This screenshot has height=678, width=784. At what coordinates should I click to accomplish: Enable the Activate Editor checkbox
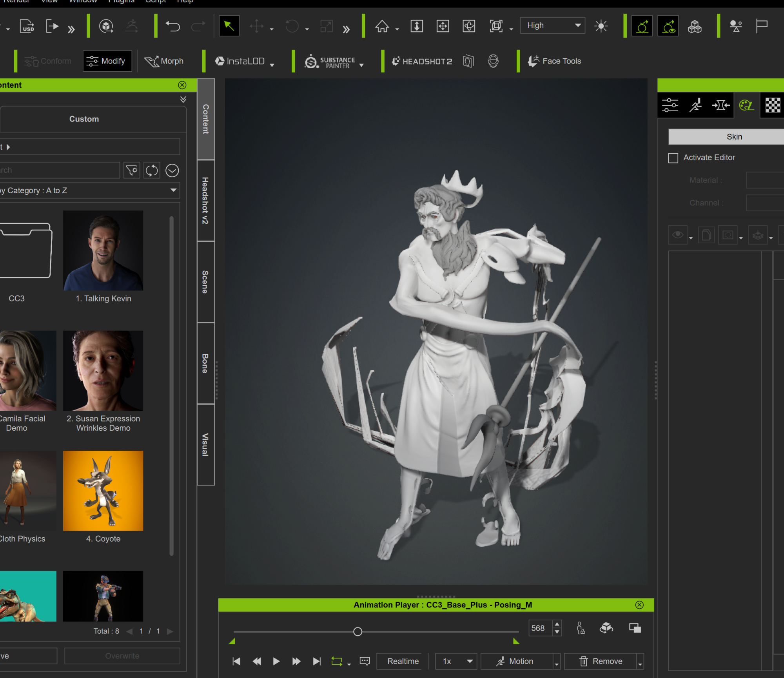point(673,158)
